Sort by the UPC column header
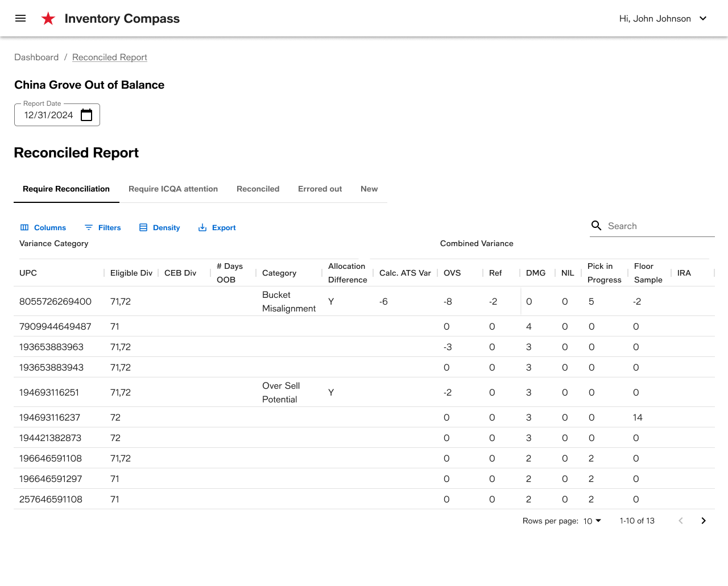Viewport: 728px width, 586px height. click(28, 273)
